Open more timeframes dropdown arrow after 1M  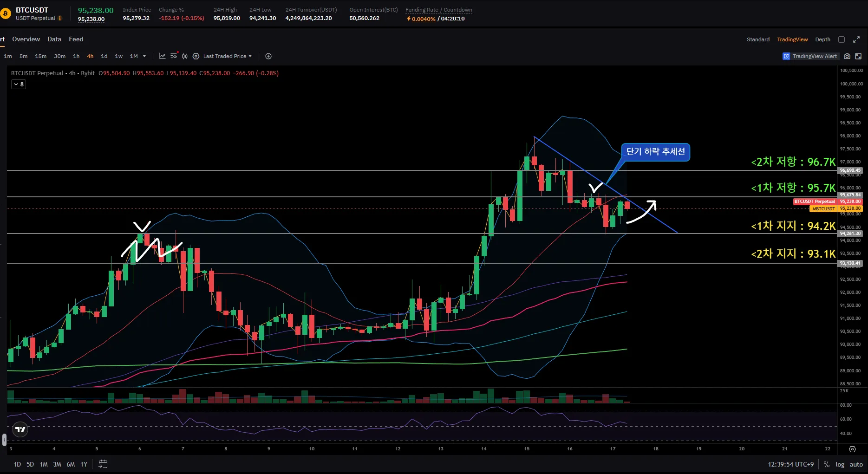point(144,56)
